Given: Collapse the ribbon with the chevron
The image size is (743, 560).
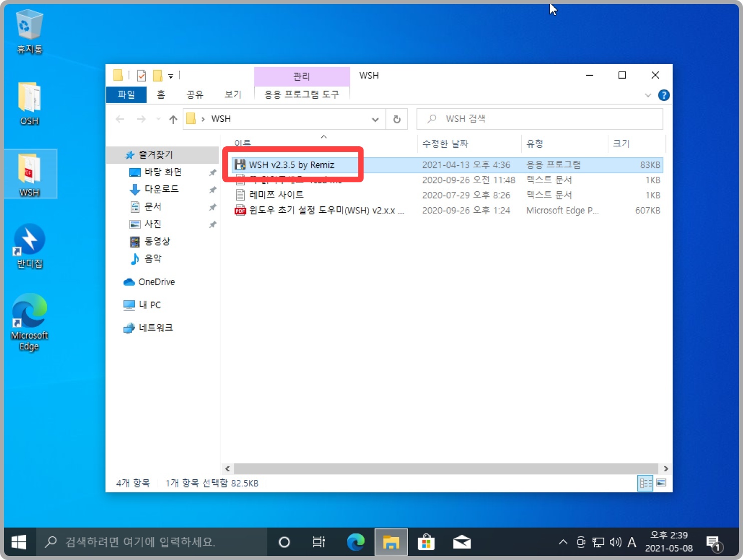Looking at the screenshot, I should pyautogui.click(x=648, y=95).
